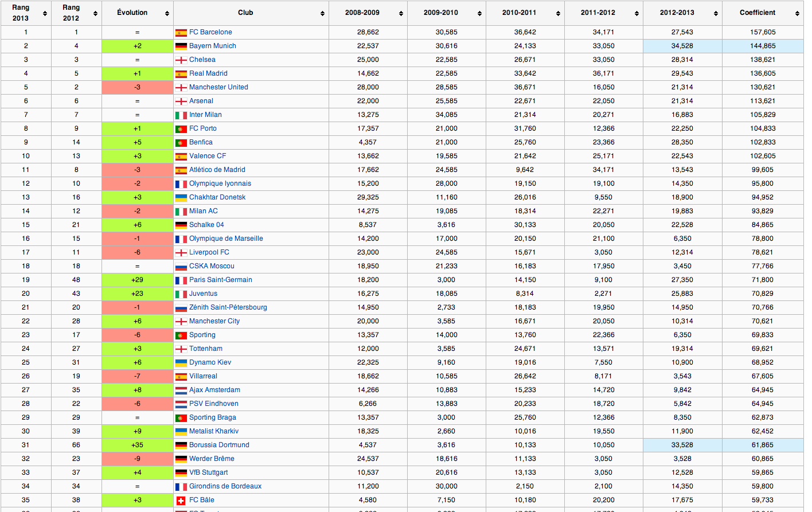
Task: Click Ukraine flag beside Metalist Kharkiv
Action: [181, 432]
